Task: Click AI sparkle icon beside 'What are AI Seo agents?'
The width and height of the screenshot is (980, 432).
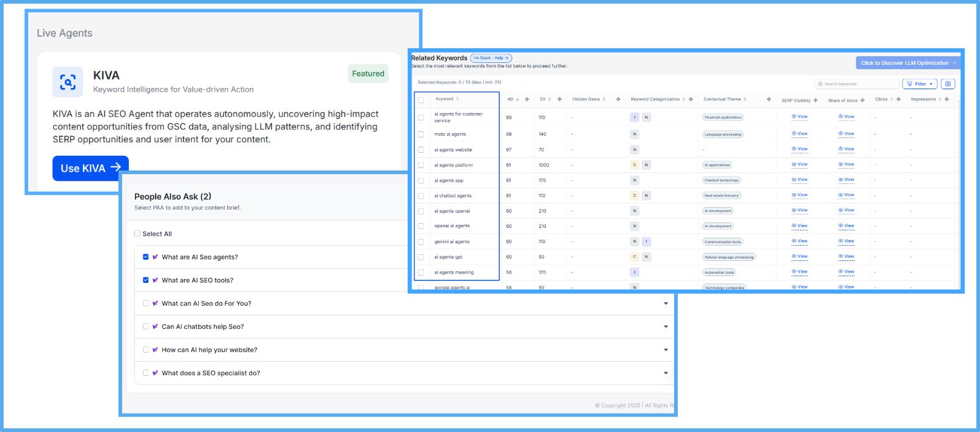Action: click(155, 257)
